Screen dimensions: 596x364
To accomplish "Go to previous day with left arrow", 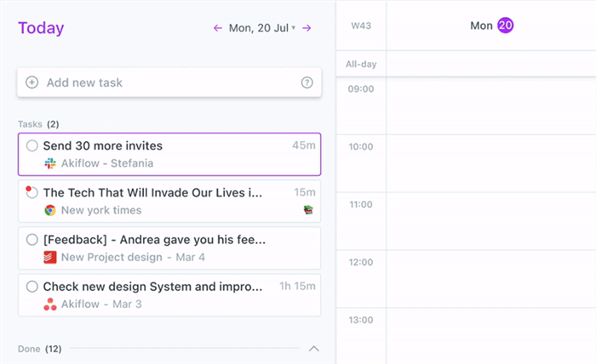I will [218, 28].
